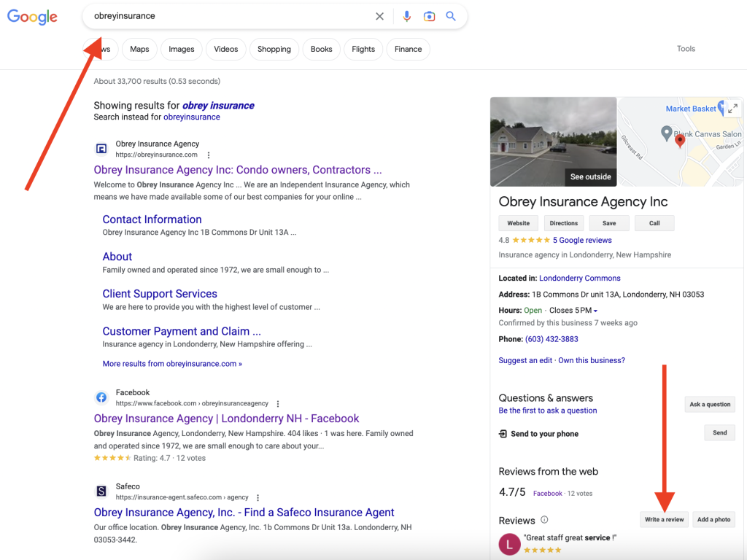Open About sitelink
Image resolution: width=747 pixels, height=560 pixels.
pos(117,257)
